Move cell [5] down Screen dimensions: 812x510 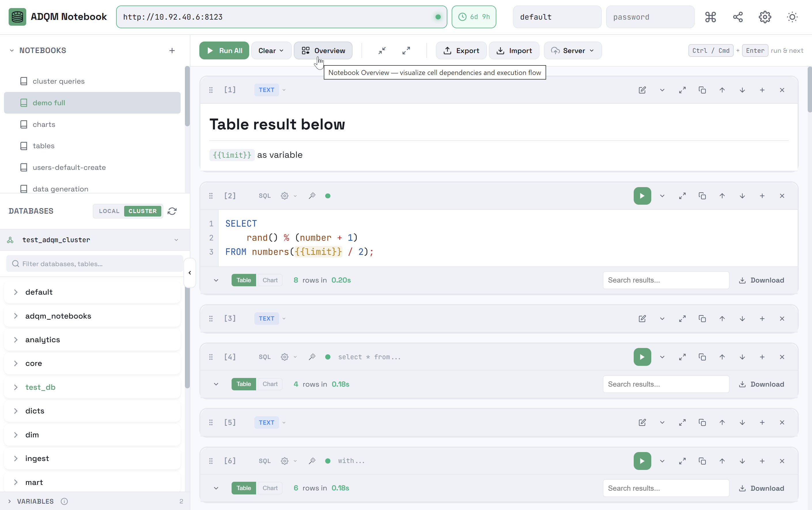coord(742,422)
